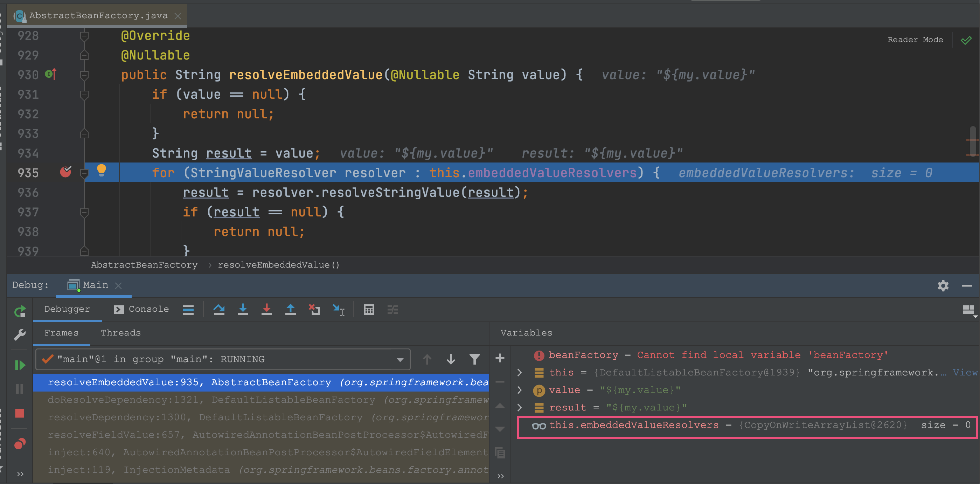Select the inject:640 stack frame
This screenshot has width=980, height=484.
coord(261,452)
